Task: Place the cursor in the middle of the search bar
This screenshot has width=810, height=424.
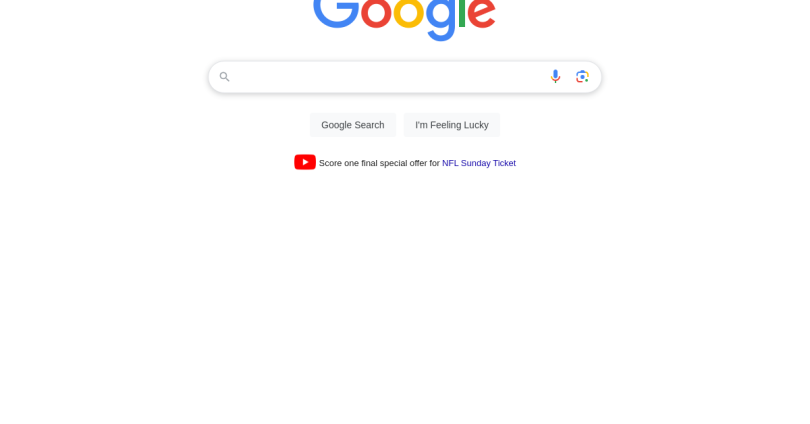Action: point(405,77)
